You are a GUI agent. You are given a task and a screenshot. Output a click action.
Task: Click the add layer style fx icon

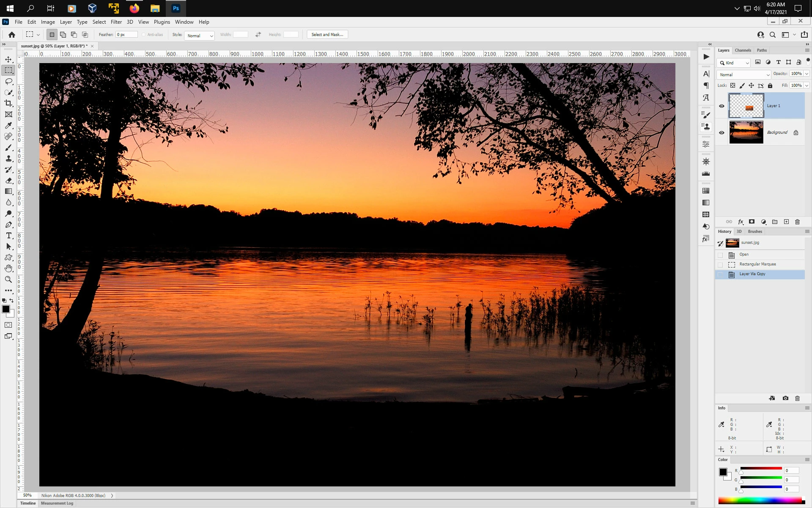741,222
